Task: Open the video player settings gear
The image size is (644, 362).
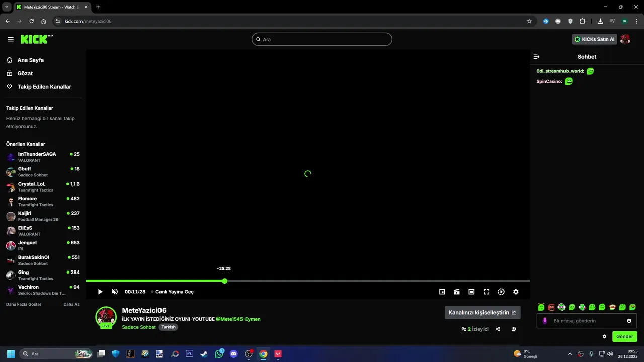Action: coord(516,292)
